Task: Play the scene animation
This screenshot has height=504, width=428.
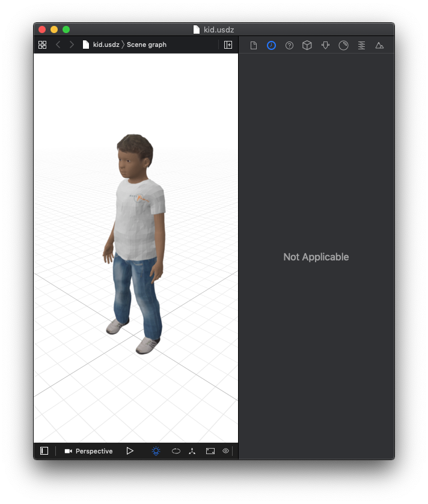Action: (130, 451)
